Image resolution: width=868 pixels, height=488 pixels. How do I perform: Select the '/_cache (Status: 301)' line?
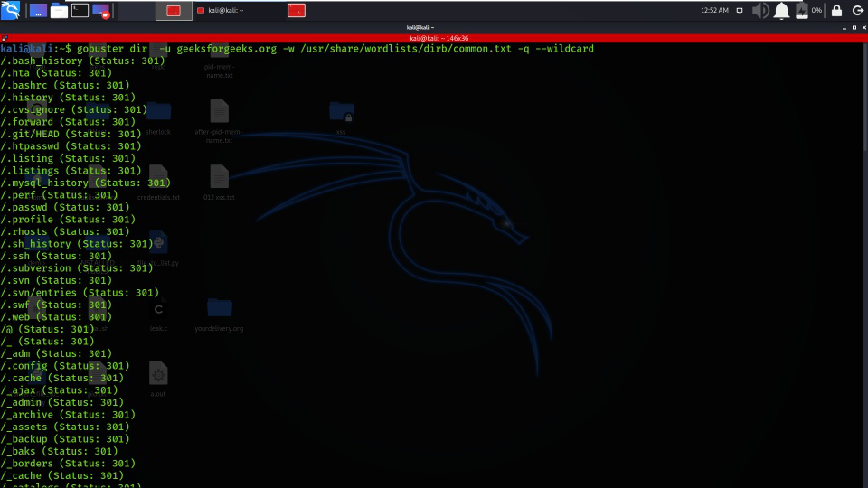pos(62,474)
